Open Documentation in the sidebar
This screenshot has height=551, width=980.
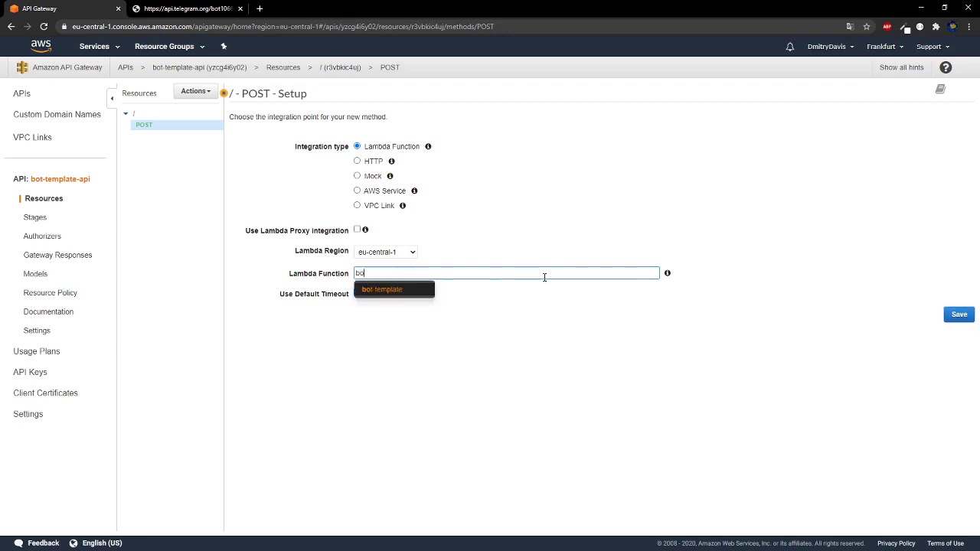coord(48,311)
